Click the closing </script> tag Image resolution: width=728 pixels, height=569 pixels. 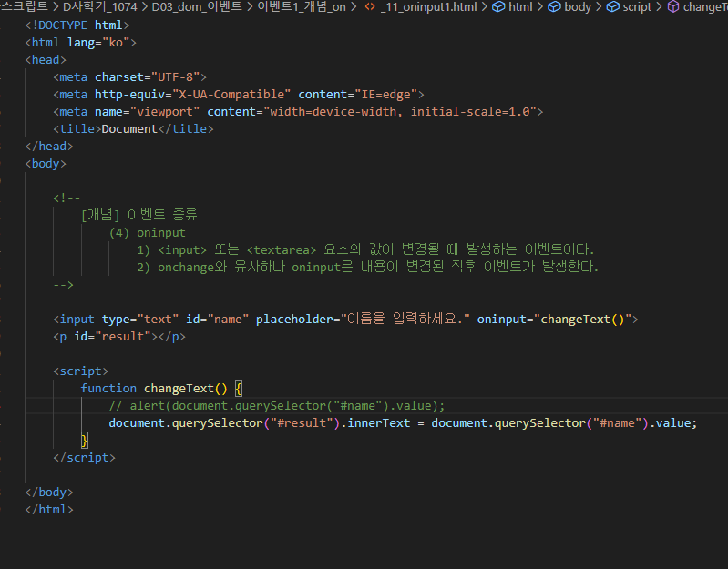(84, 458)
